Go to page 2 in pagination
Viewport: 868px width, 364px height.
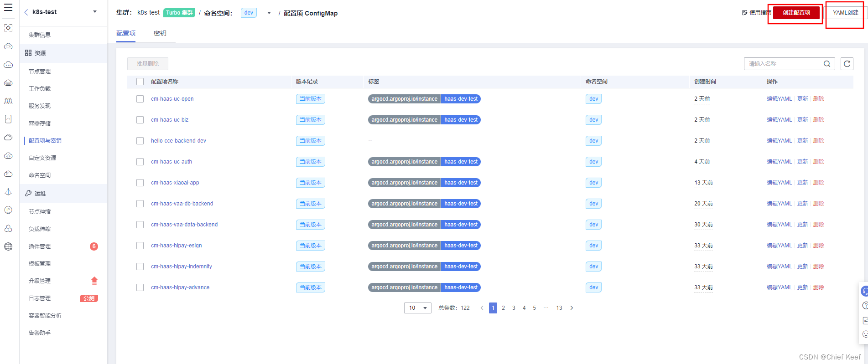(x=503, y=308)
